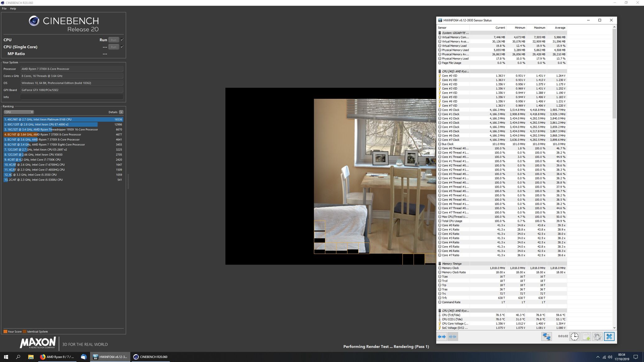This screenshot has height=362, width=644.
Task: Open the Thunderbird icon in the taskbar
Action: [84, 357]
